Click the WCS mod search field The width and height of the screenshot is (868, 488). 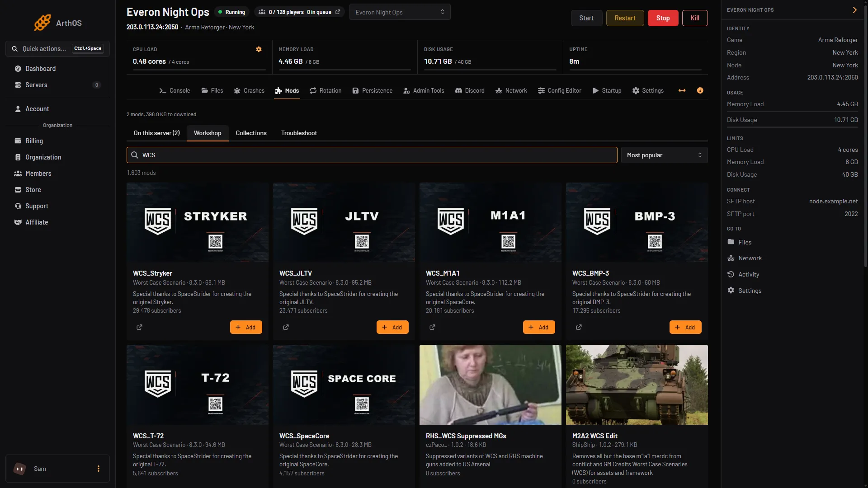(372, 155)
